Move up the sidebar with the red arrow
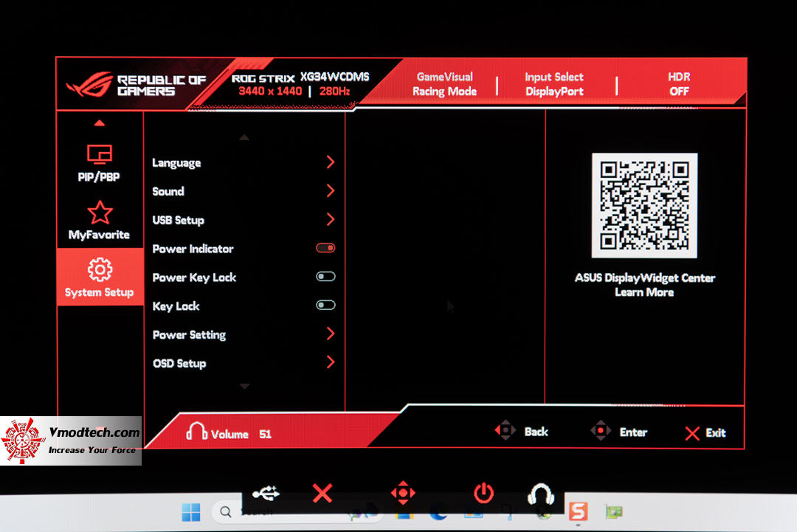The width and height of the screenshot is (797, 532). pyautogui.click(x=100, y=123)
